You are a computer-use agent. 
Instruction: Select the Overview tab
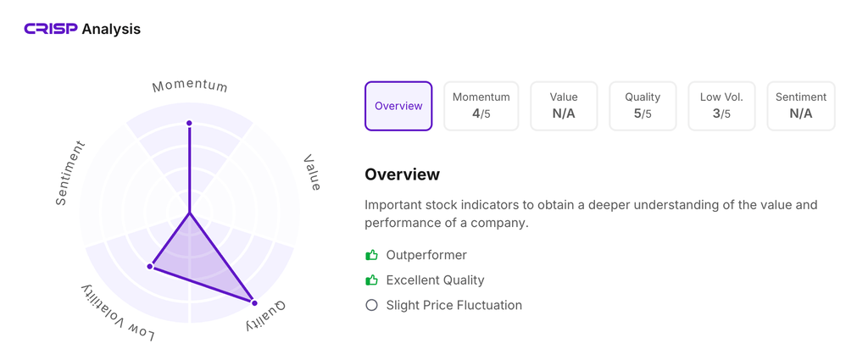(x=398, y=106)
